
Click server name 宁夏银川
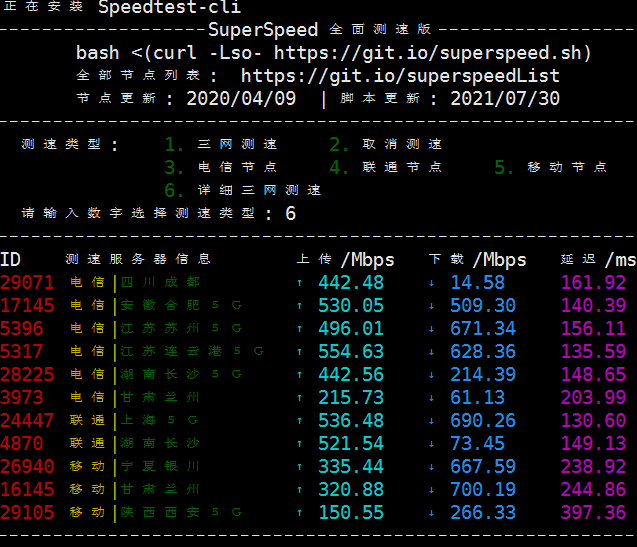(160, 466)
